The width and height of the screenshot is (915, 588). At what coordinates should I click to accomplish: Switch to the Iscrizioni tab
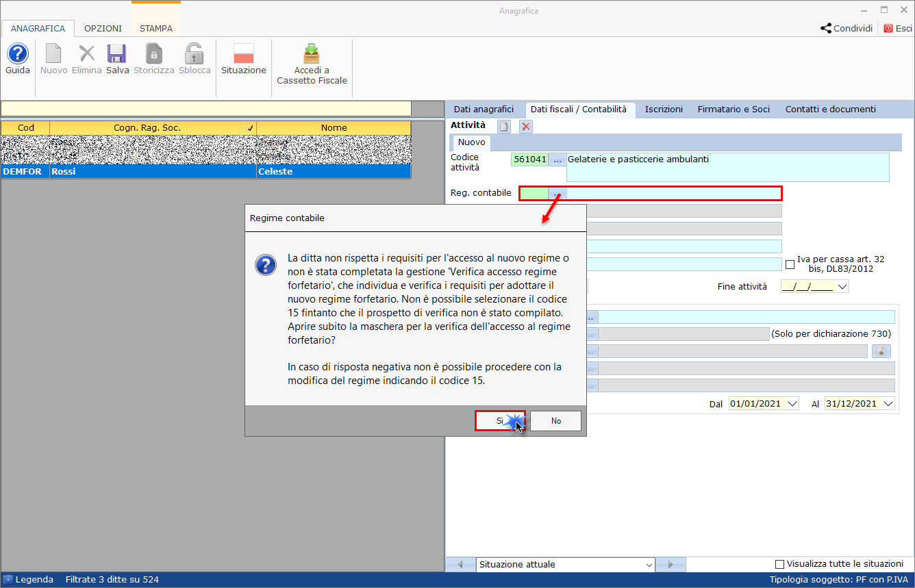(x=663, y=109)
